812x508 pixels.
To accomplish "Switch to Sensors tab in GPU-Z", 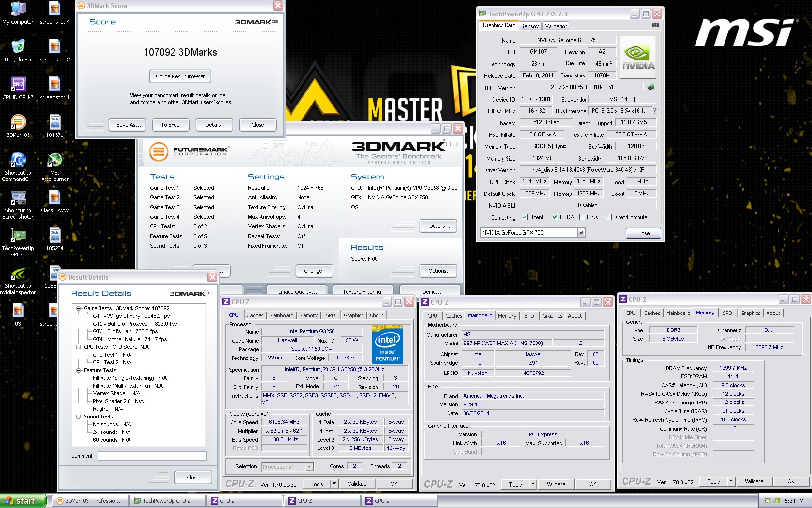I will click(x=530, y=26).
